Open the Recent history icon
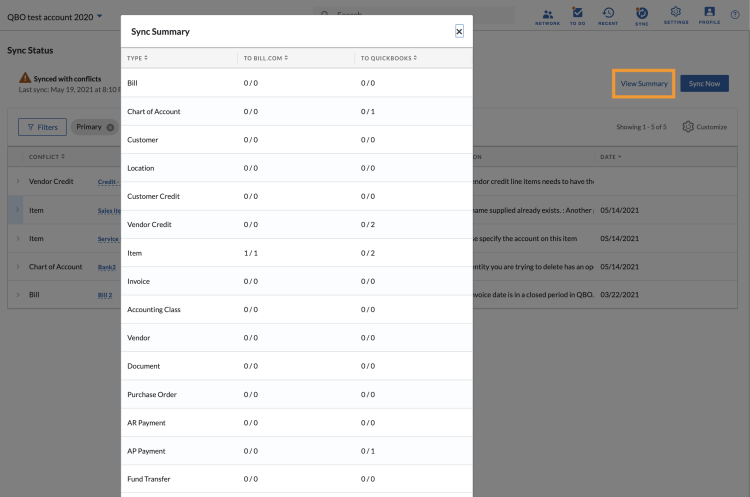The width and height of the screenshot is (750, 497). (x=608, y=17)
